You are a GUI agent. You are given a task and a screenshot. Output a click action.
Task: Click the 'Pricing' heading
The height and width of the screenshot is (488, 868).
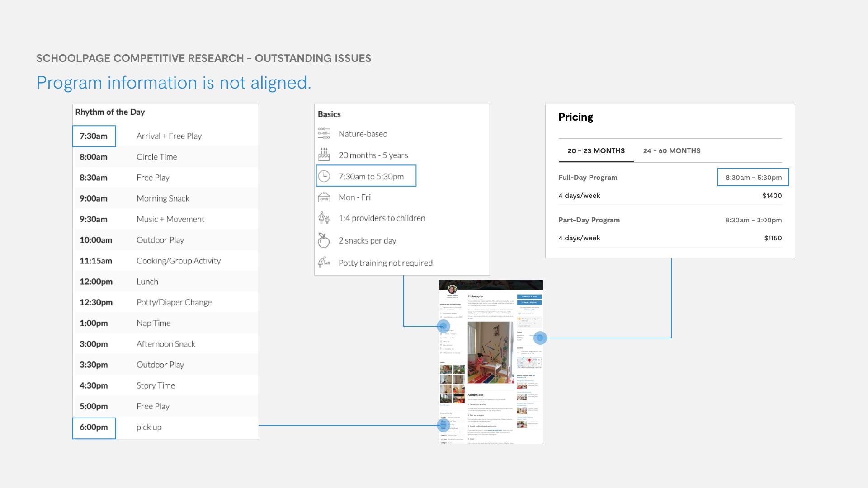(576, 117)
